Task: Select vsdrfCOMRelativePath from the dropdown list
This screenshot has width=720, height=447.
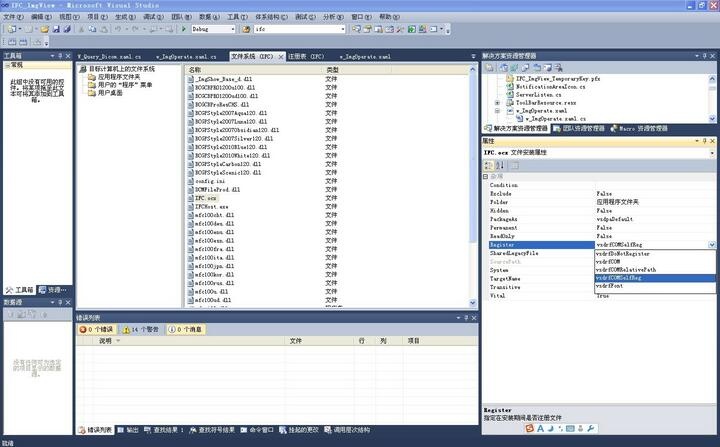Action: [x=655, y=270]
